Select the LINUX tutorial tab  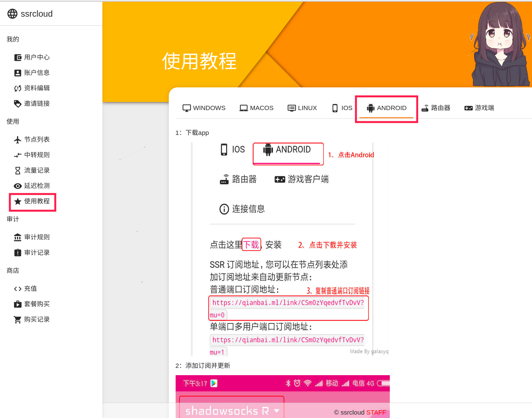(x=302, y=108)
